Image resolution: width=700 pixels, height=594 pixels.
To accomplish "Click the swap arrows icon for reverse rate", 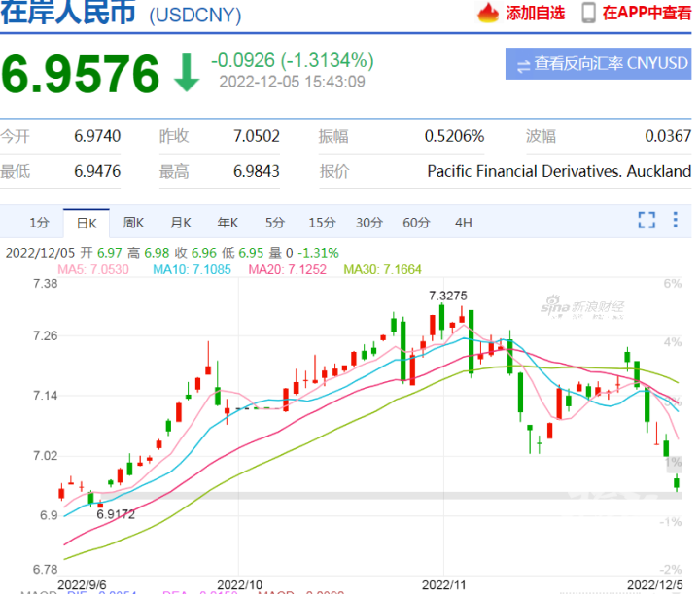I will pyautogui.click(x=523, y=65).
